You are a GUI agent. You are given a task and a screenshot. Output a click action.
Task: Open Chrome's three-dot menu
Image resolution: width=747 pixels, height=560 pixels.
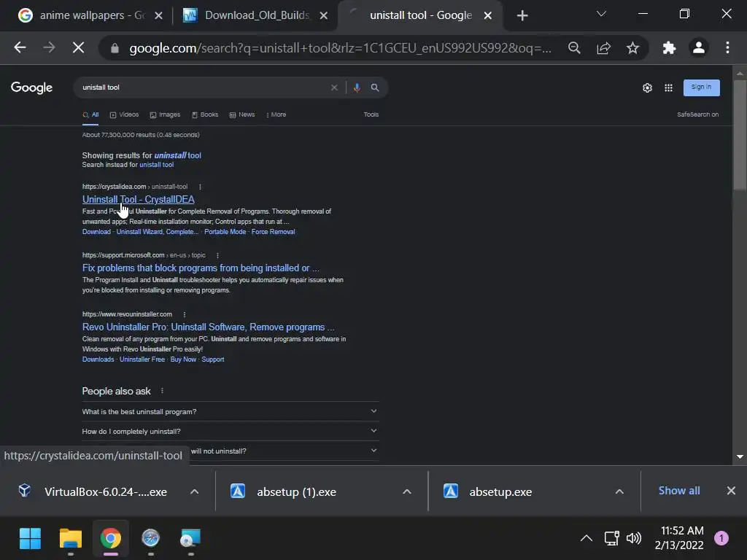point(727,47)
